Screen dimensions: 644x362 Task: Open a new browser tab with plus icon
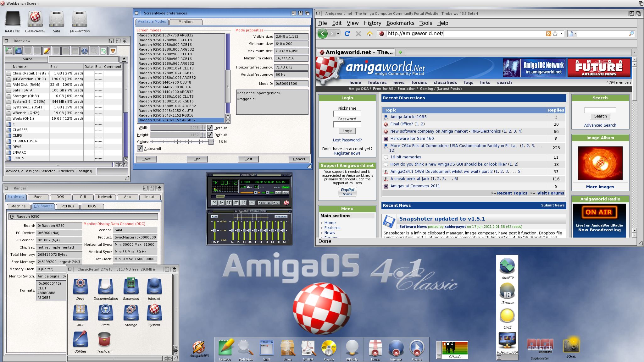pyautogui.click(x=400, y=52)
